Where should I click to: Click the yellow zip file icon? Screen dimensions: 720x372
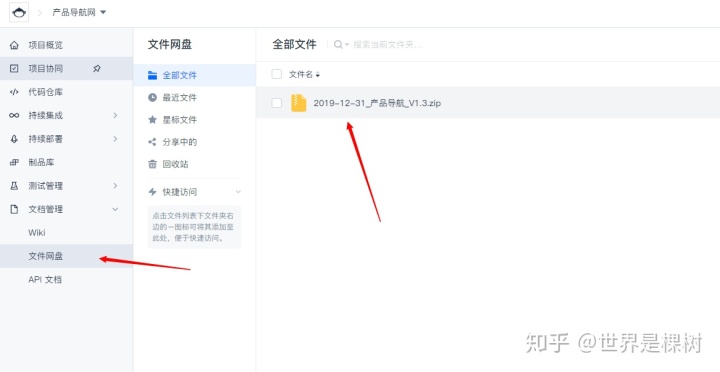point(298,103)
